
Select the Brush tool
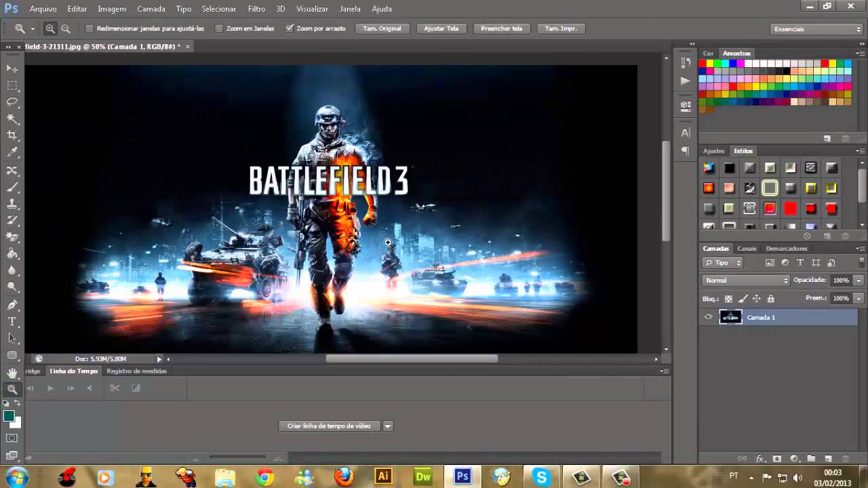coord(12,187)
